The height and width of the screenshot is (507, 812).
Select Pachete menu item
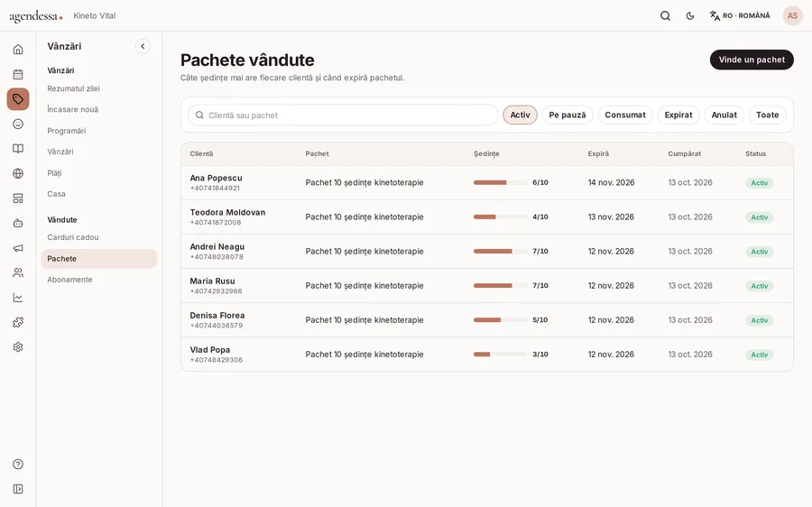pos(99,258)
